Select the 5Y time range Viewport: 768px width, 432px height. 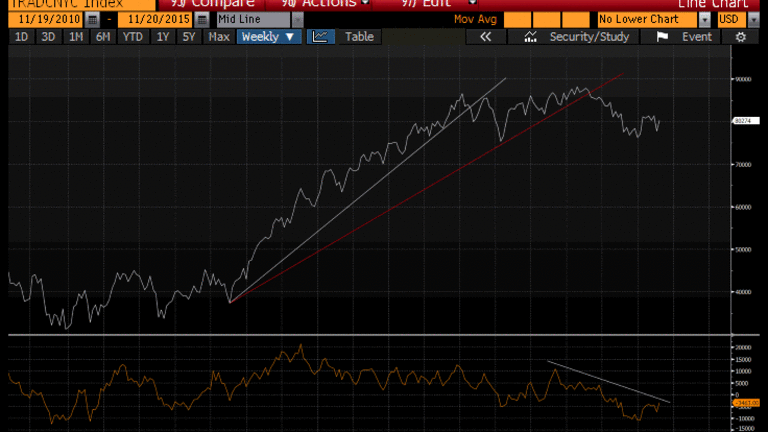[x=189, y=37]
